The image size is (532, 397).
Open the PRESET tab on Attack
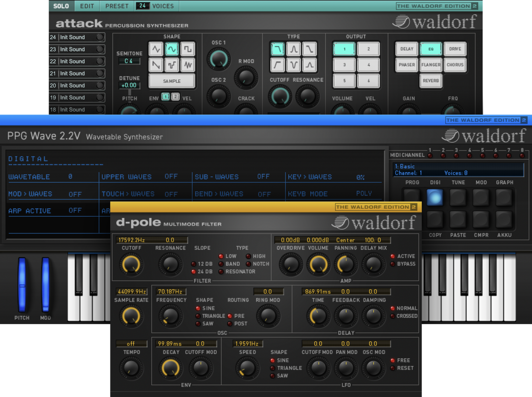(x=117, y=6)
